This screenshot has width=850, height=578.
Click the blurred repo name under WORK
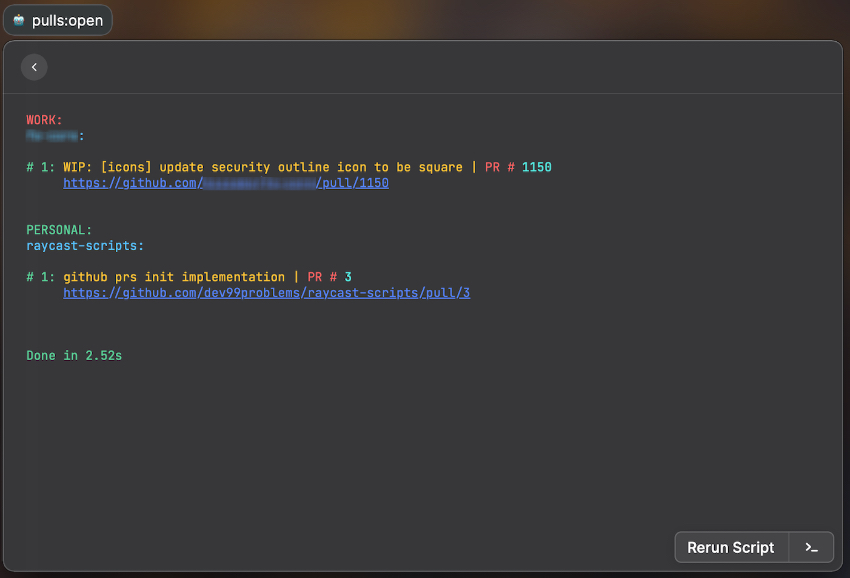[x=54, y=136]
